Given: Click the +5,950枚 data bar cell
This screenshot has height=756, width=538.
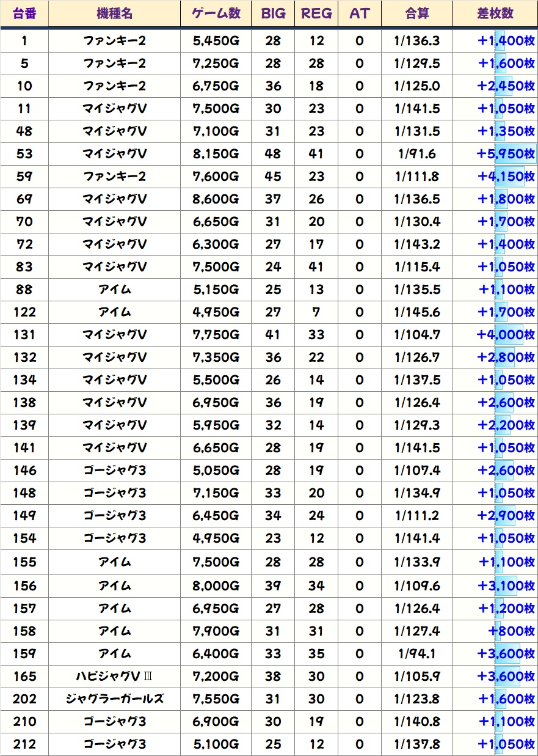Looking at the screenshot, I should tap(505, 154).
